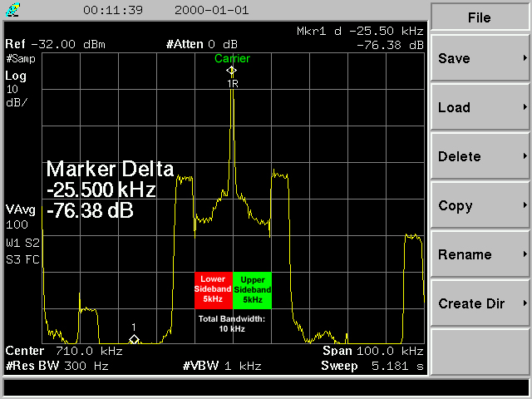Click the Ref -32.00 dBm readout
Screen dimensions: 532x399
56,44
